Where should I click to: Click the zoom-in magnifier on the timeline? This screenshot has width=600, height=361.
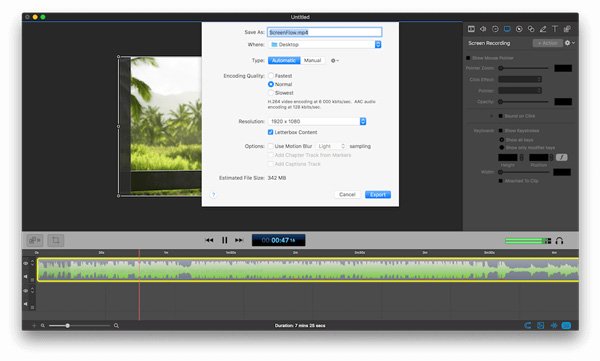click(116, 326)
